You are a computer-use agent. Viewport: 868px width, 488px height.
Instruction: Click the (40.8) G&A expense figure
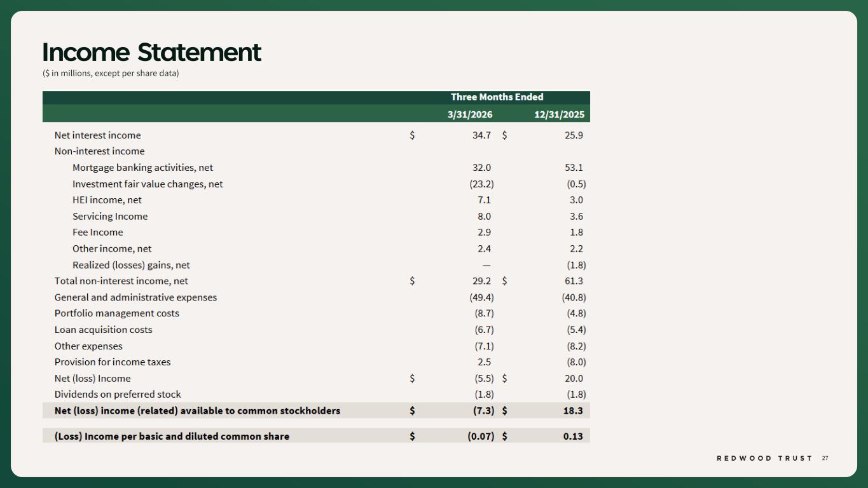pos(574,297)
